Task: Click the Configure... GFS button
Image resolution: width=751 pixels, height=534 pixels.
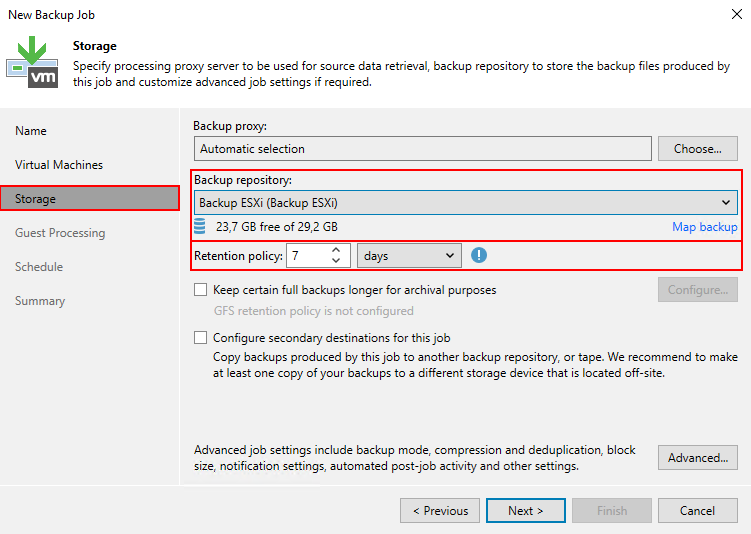Action: [x=697, y=290]
